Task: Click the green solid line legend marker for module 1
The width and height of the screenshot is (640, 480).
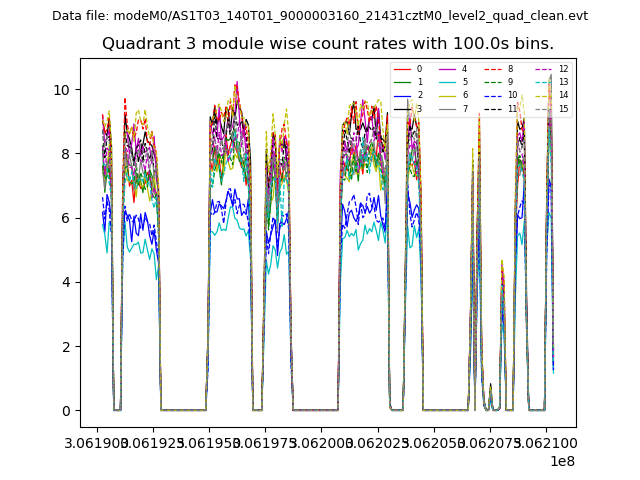Action: [x=402, y=82]
